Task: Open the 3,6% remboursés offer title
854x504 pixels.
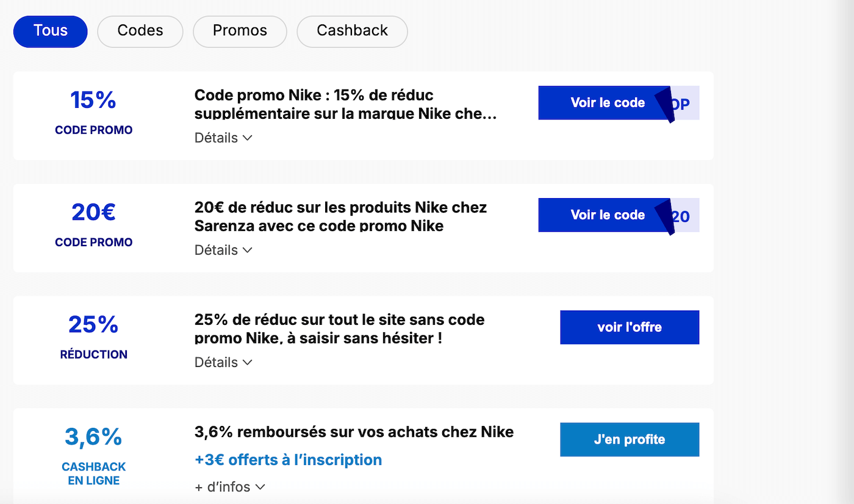Action: [354, 431]
